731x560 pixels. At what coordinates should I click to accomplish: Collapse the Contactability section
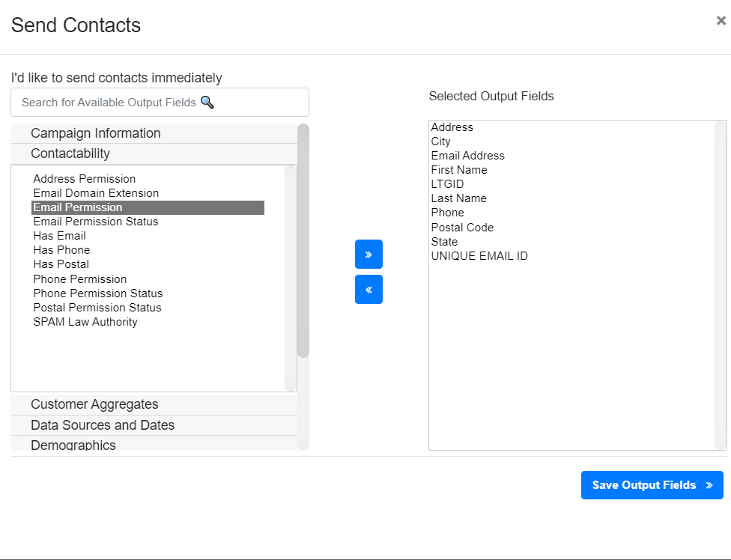(x=70, y=153)
